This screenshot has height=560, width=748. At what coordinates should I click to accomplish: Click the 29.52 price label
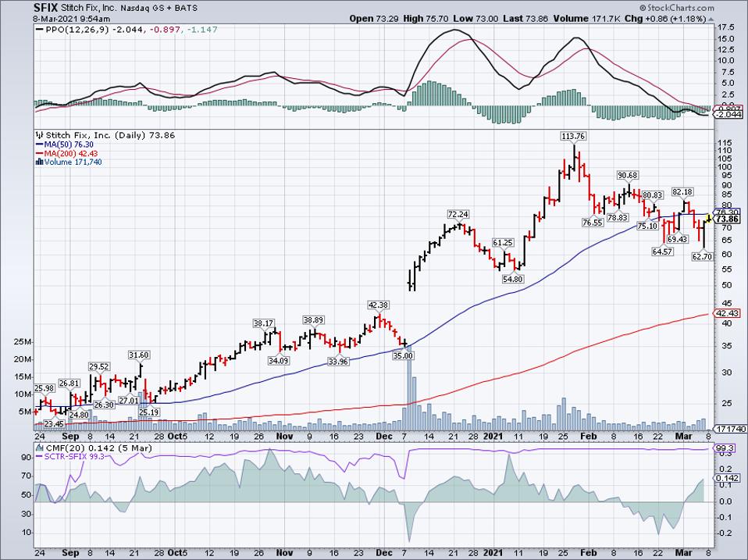[98, 366]
